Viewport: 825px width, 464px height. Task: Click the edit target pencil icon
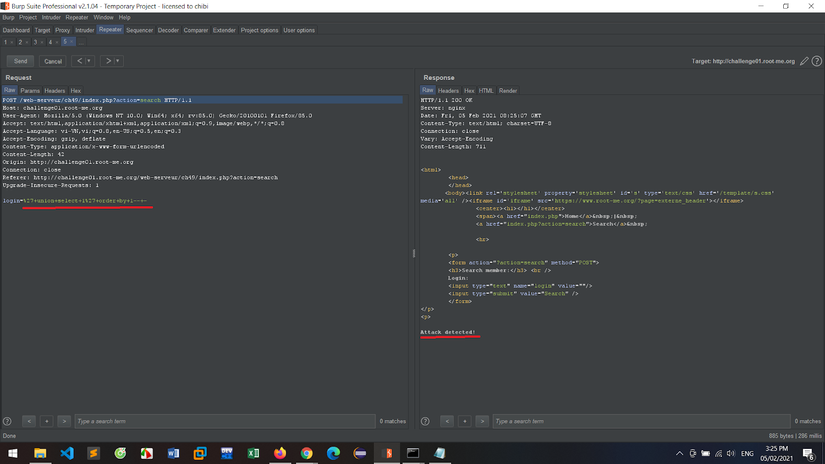(805, 61)
